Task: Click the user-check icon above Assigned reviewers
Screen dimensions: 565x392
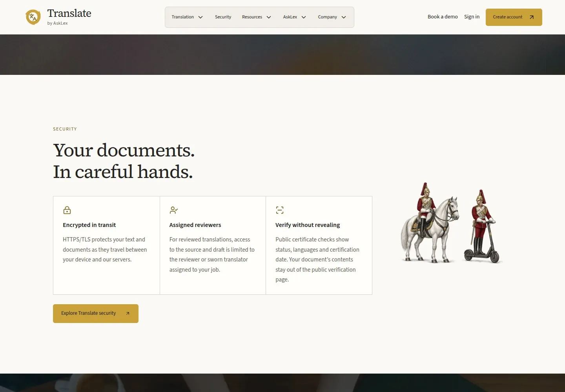Action: coord(173,210)
